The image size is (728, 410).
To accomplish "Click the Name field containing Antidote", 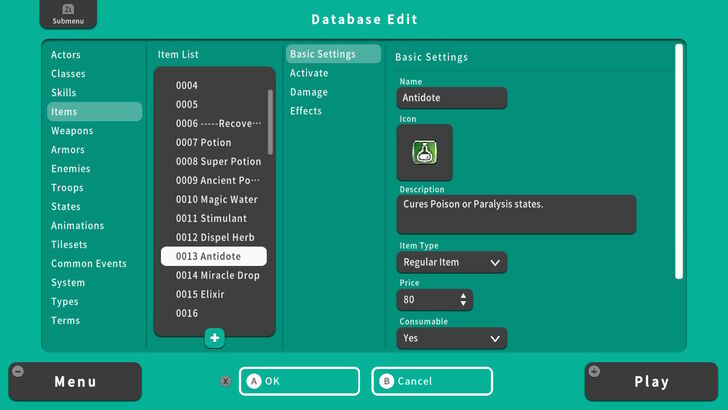I will pyautogui.click(x=451, y=98).
